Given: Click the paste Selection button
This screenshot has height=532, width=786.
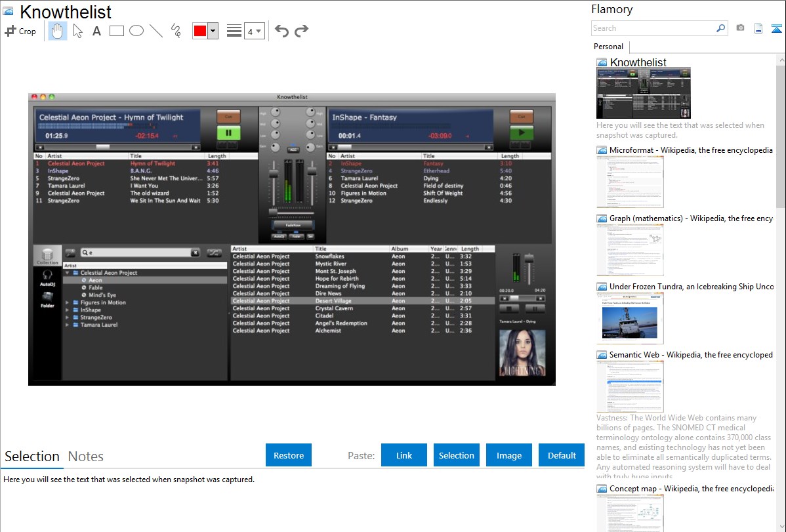Looking at the screenshot, I should pos(457,455).
